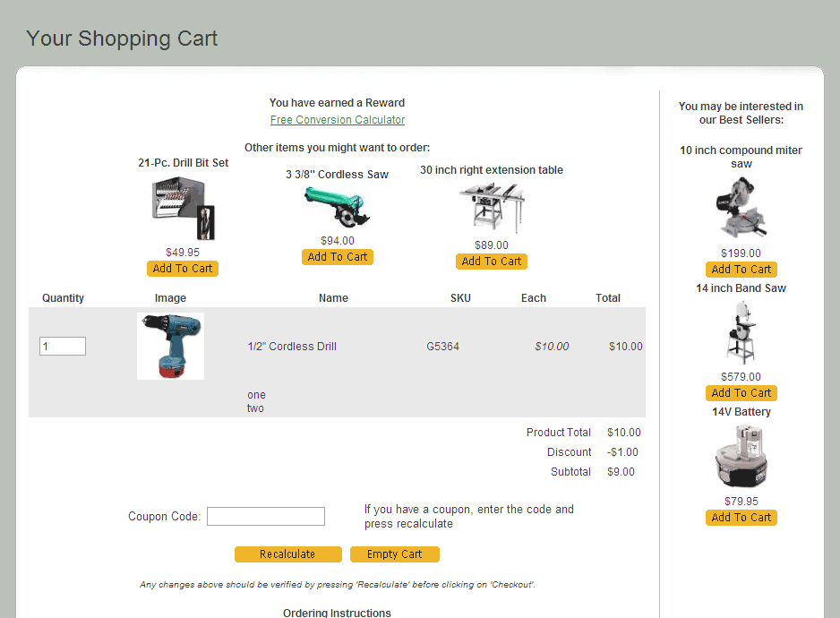This screenshot has height=618, width=840.
Task: Add the $79.95 14V Battery to cart
Action: coord(741,518)
